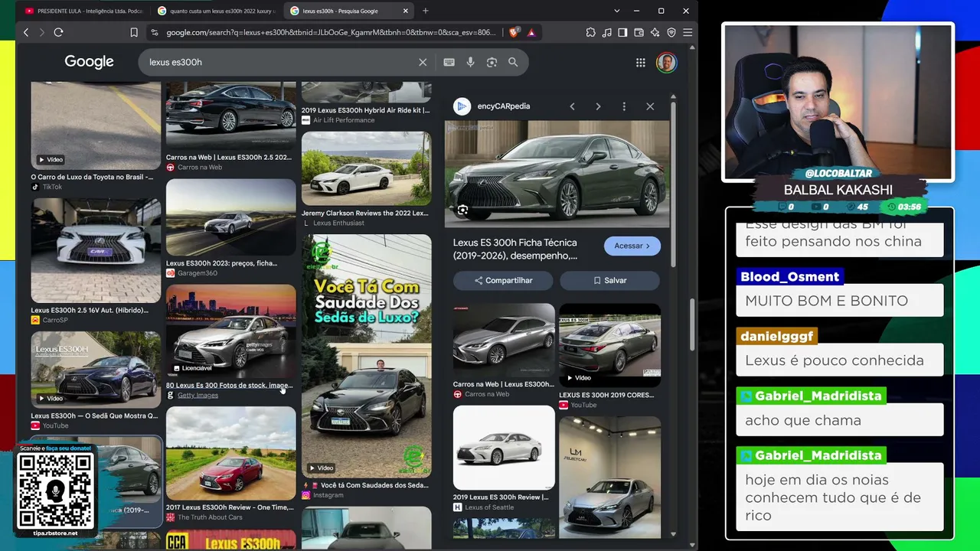The image size is (980, 551).
Task: Click the 'Getty Images' source label
Action: coord(198,396)
